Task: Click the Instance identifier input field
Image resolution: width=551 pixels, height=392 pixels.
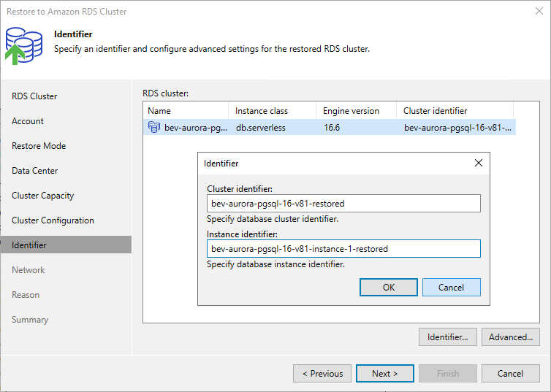Action: tap(343, 249)
